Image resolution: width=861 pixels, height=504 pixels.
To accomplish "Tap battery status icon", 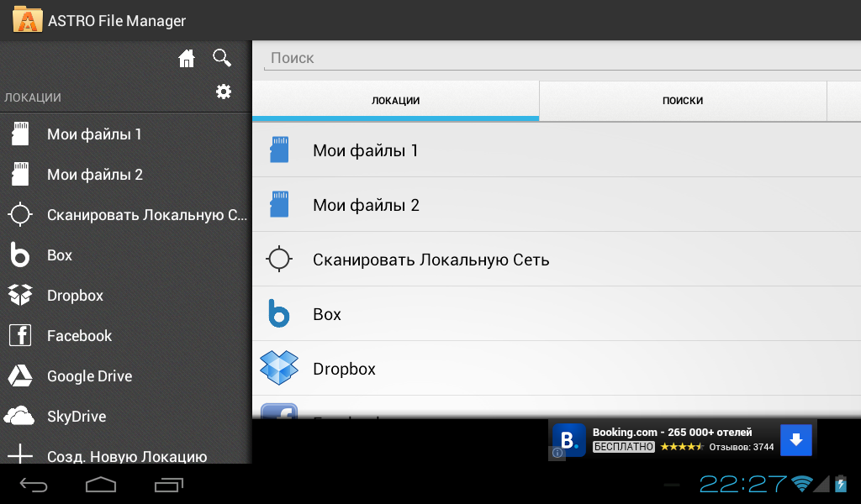I will (841, 484).
